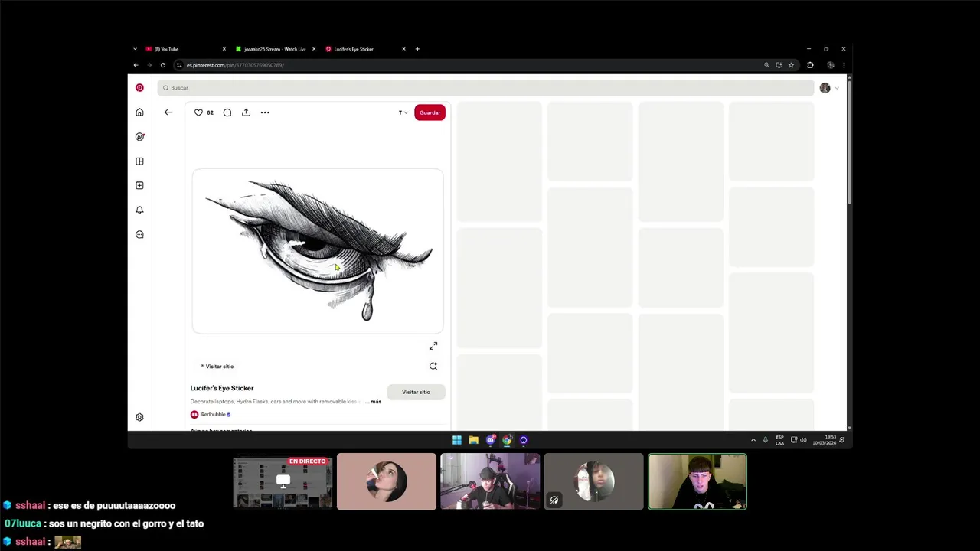Open the boards icon in Pinterest sidebar
Image resolution: width=980 pixels, height=551 pixels.
click(139, 161)
